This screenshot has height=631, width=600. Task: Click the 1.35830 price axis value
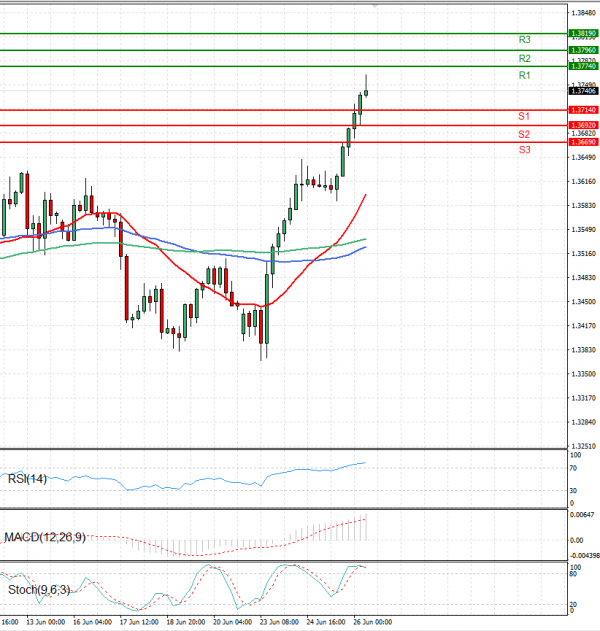[584, 206]
